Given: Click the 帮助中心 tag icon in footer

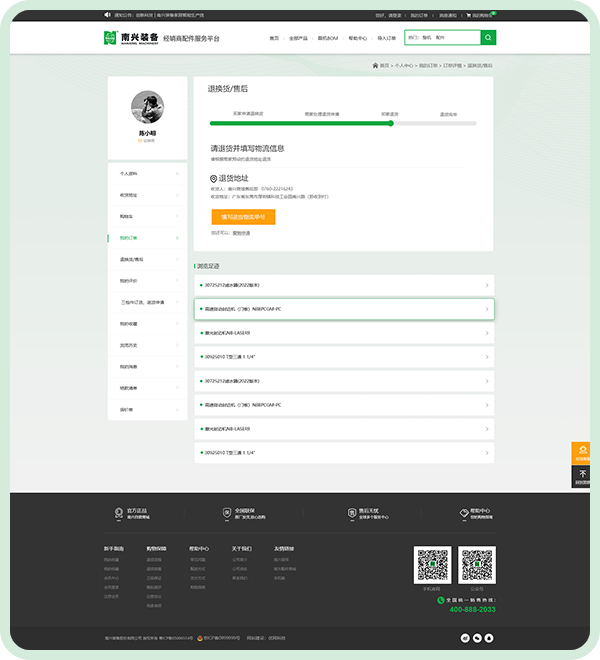Looking at the screenshot, I should [x=463, y=512].
